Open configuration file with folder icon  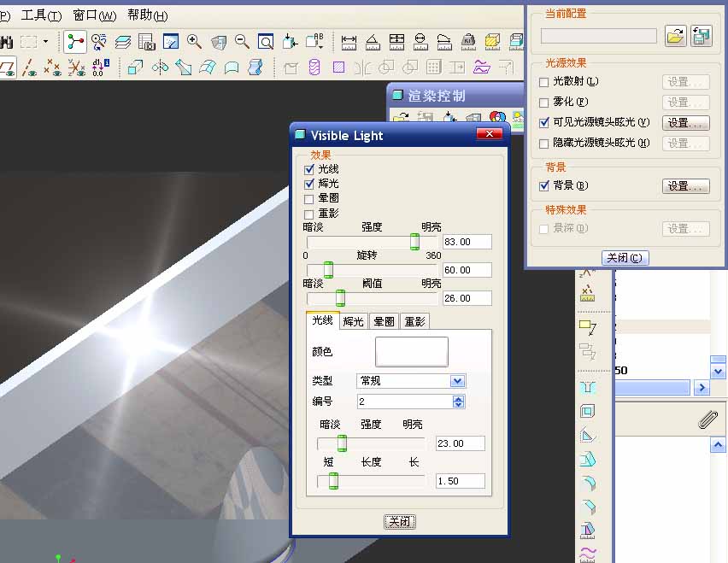point(675,36)
